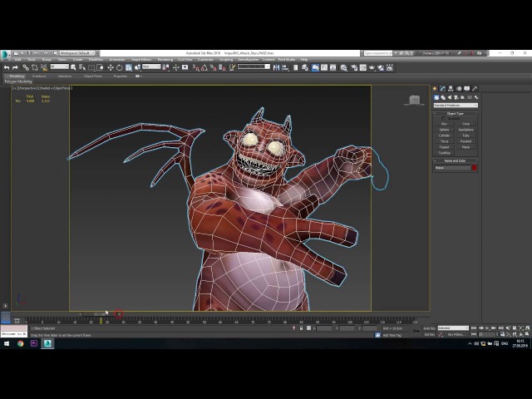Click the Play Animation button

click(x=487, y=328)
